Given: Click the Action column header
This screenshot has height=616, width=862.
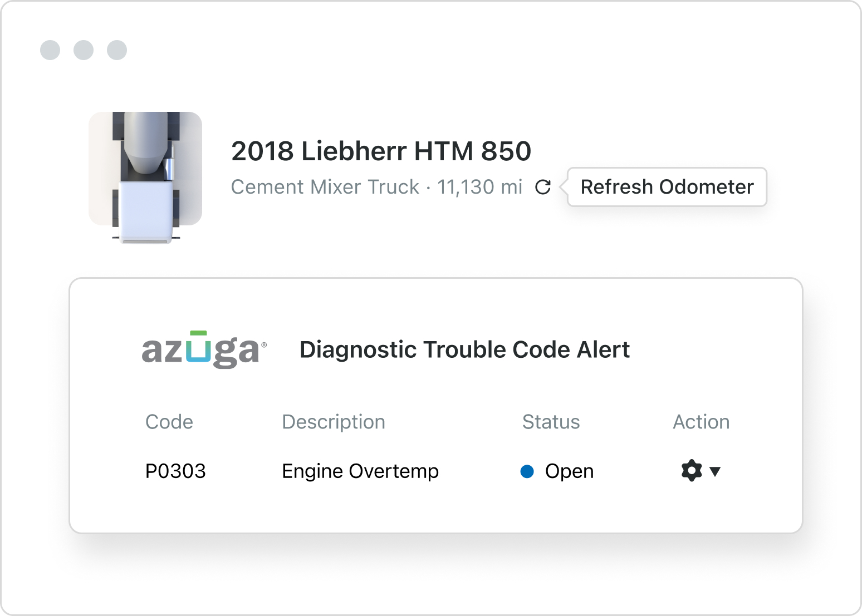Looking at the screenshot, I should (x=701, y=422).
